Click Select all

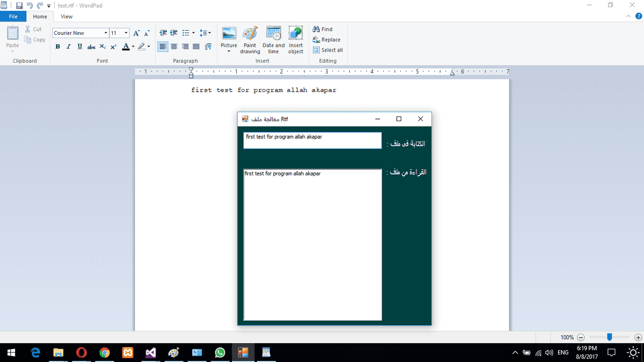[x=328, y=50]
